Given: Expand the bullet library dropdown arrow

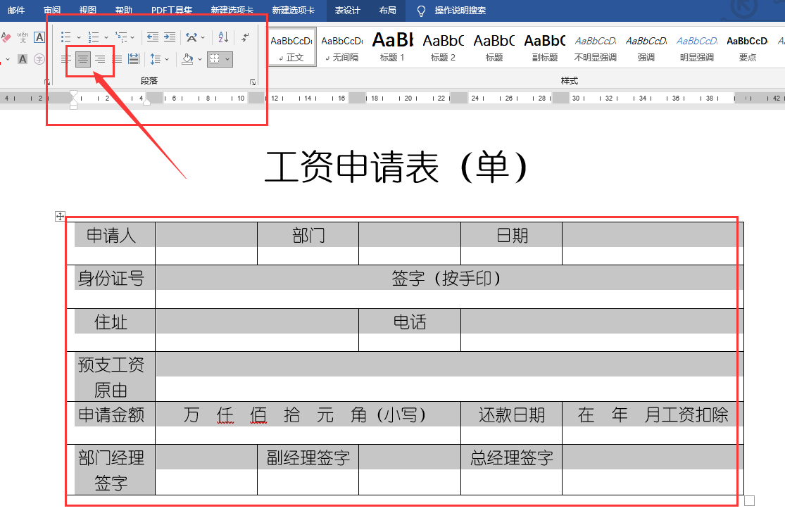Looking at the screenshot, I should (79, 37).
